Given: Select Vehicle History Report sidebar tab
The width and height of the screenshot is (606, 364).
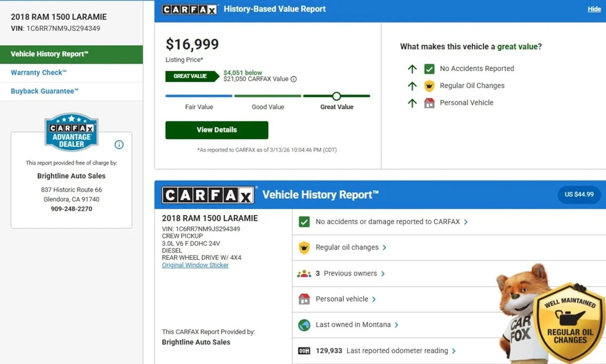Looking at the screenshot, I should (71, 55).
